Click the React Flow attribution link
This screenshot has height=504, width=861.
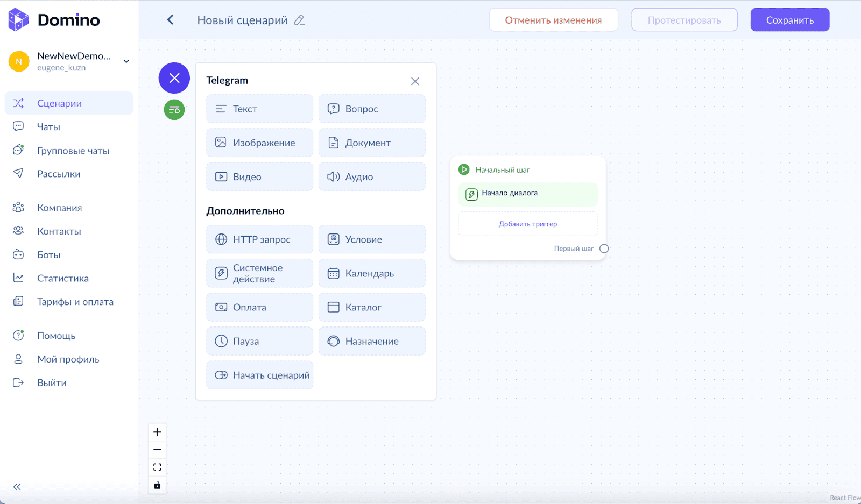point(845,498)
